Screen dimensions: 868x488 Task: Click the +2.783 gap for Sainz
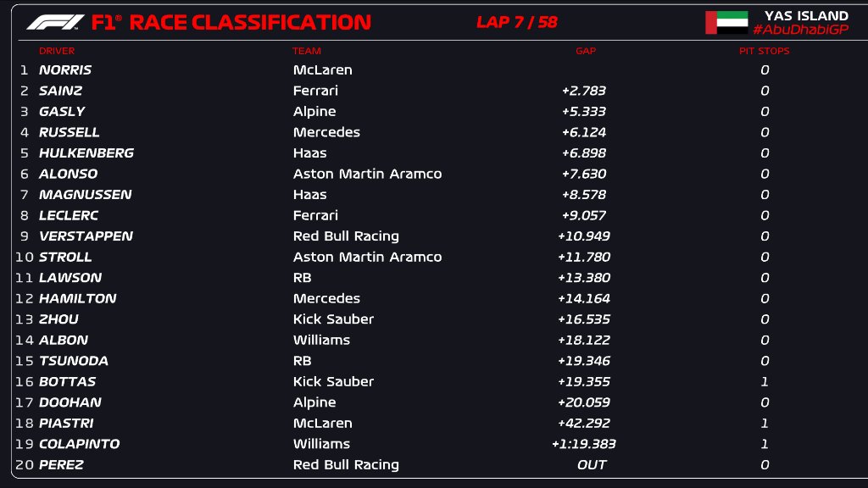pos(584,91)
